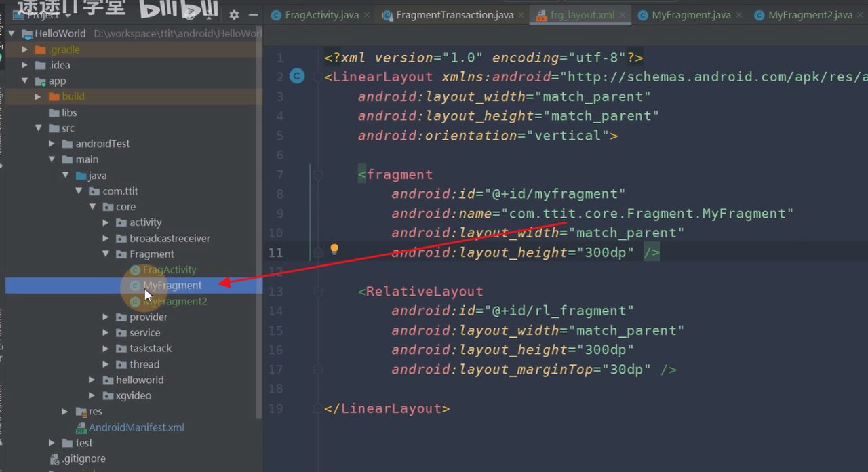
Task: Click the yellow intention lightbulb on line 11
Action: click(334, 250)
